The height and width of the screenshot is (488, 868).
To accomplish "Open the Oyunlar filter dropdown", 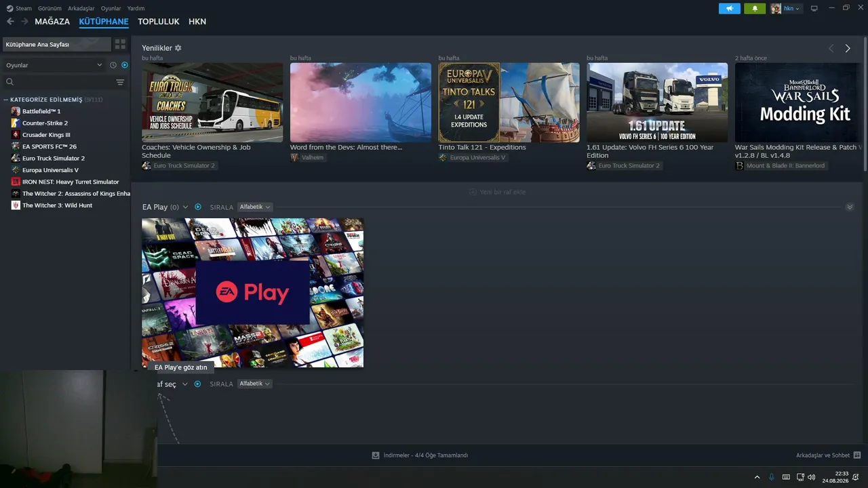I will [x=54, y=65].
